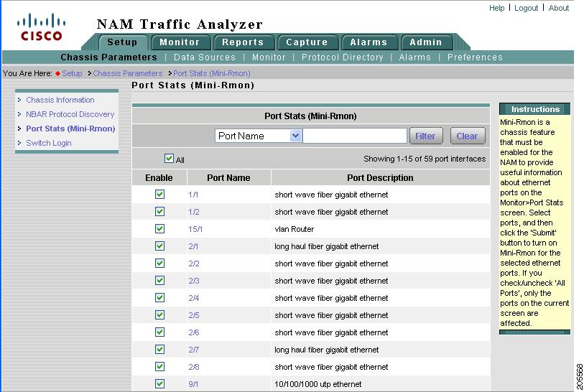Open Chassis Information in the sidebar
The image size is (584, 392).
pyautogui.click(x=60, y=100)
